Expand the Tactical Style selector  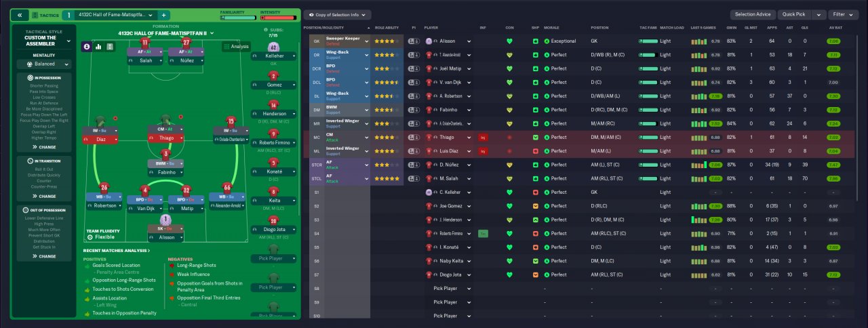(68, 41)
